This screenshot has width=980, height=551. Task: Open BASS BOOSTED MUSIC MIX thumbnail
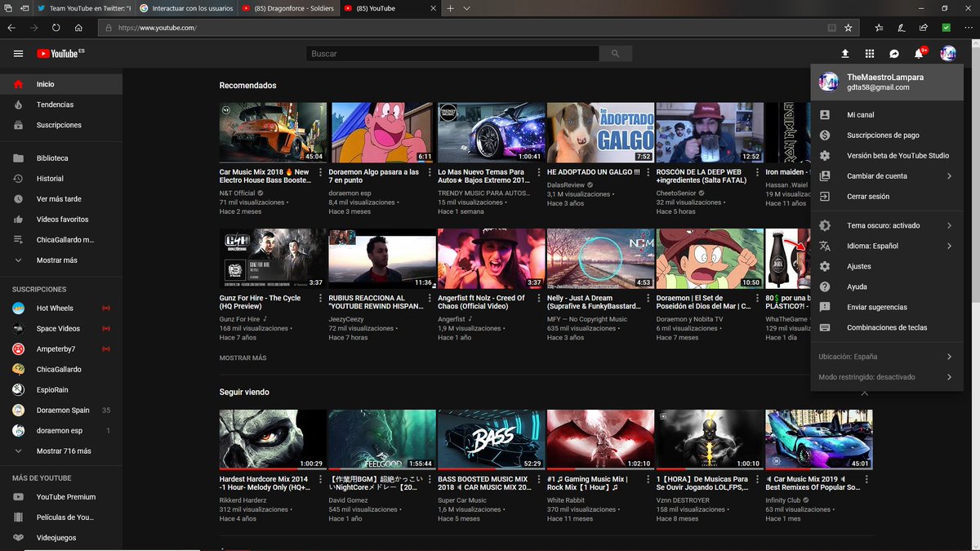click(x=491, y=439)
